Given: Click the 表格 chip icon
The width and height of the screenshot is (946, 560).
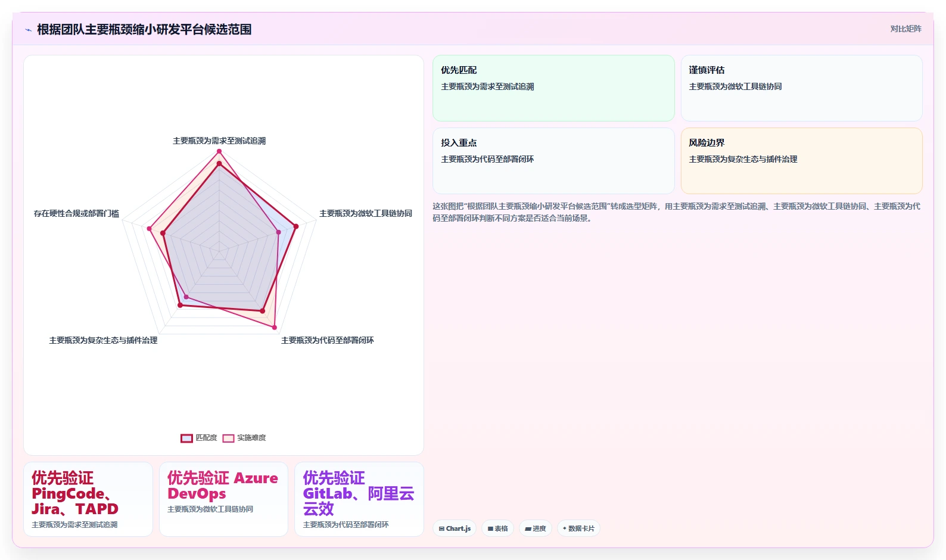Looking at the screenshot, I should pos(490,529).
